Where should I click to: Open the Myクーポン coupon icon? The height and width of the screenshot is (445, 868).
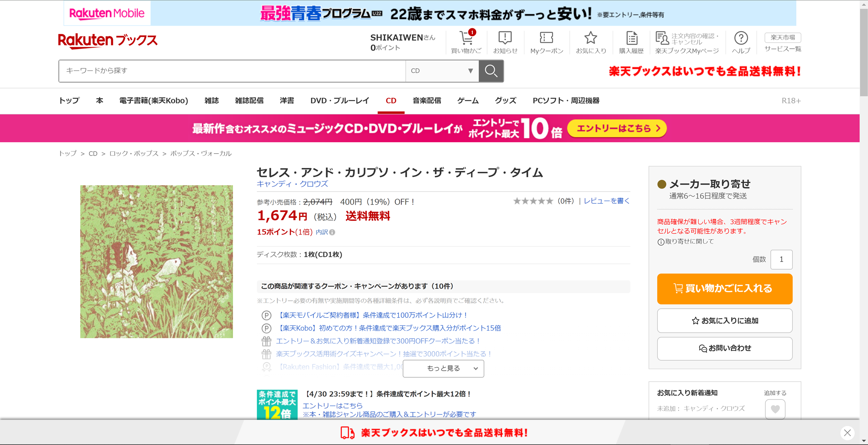click(x=546, y=38)
